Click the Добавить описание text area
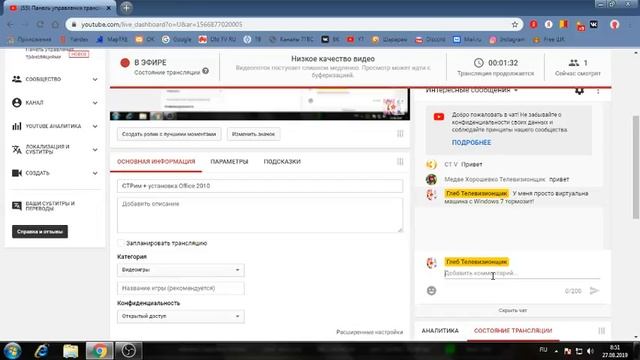The width and height of the screenshot is (640, 360). point(260,215)
